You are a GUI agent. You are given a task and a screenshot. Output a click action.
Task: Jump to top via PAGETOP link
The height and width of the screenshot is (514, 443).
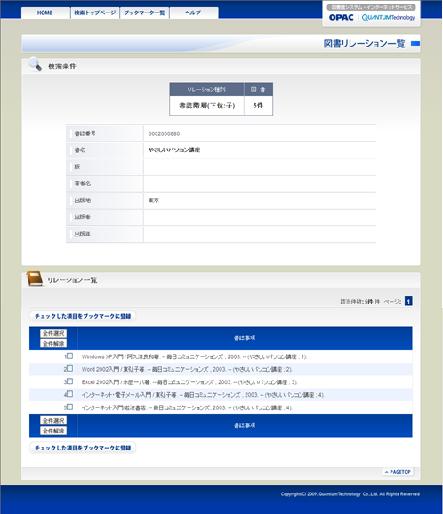pos(398,472)
